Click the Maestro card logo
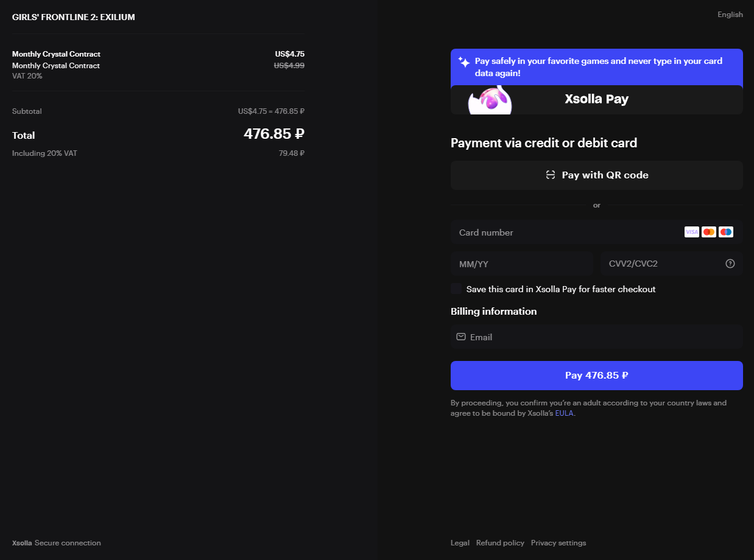This screenshot has height=560, width=754. (x=726, y=232)
